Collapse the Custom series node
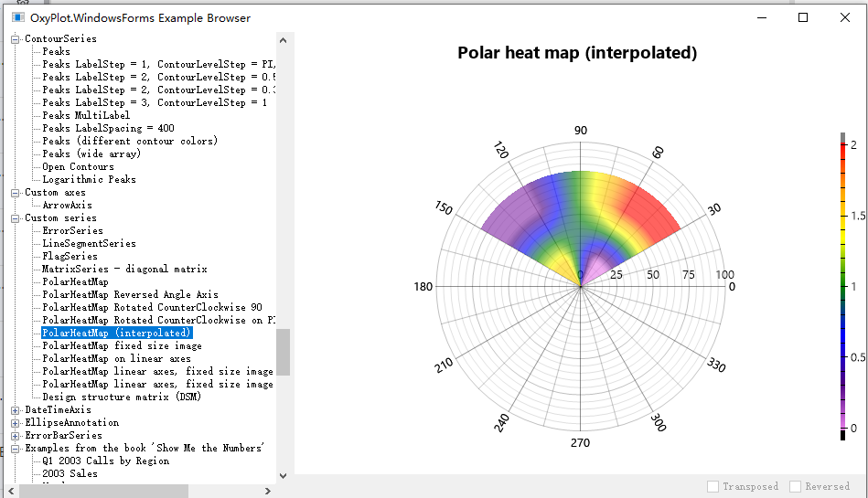 15,218
